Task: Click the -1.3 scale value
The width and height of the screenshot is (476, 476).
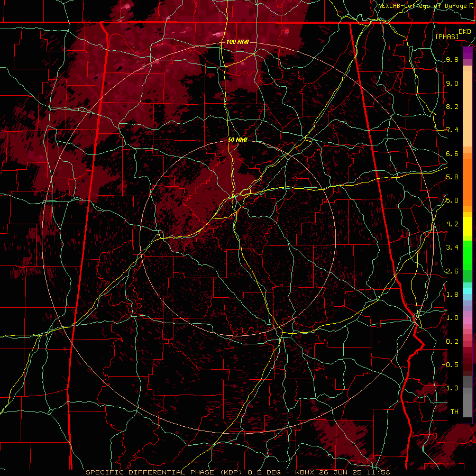Action: 450,388
